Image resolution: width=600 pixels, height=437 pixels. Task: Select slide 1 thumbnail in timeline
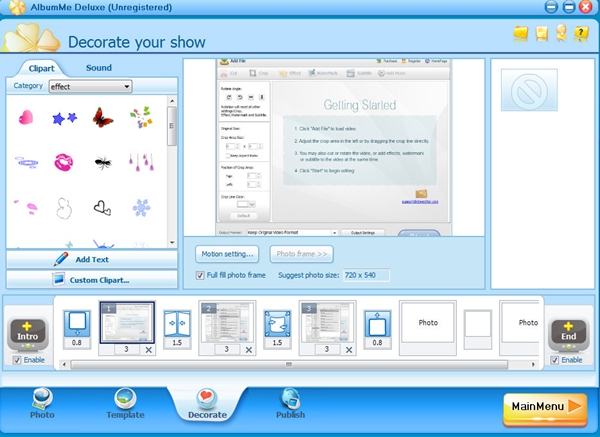[x=127, y=323]
